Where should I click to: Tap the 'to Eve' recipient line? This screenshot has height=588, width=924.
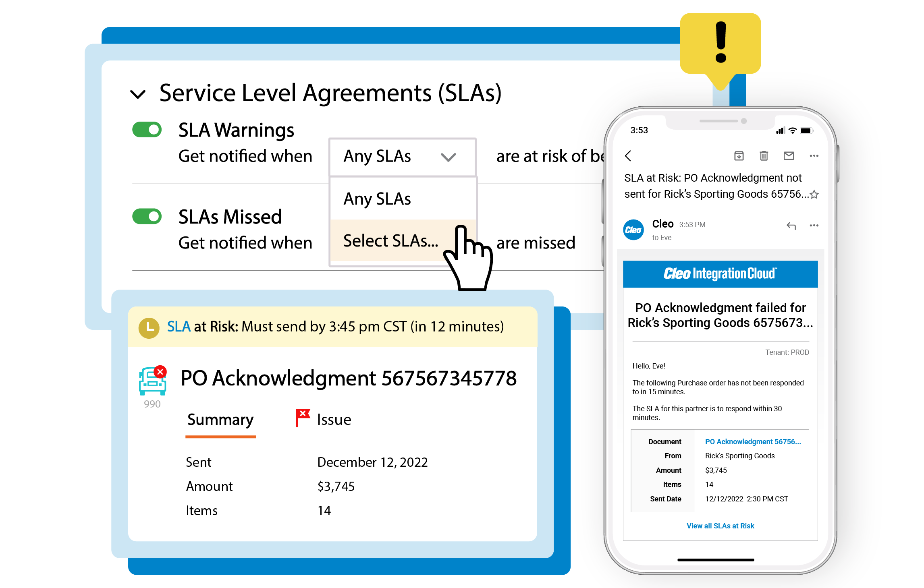pos(662,238)
